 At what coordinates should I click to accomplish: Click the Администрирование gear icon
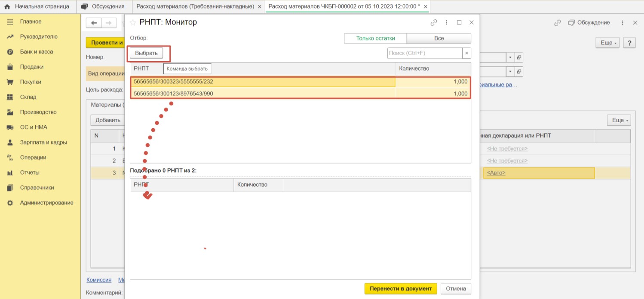10,203
